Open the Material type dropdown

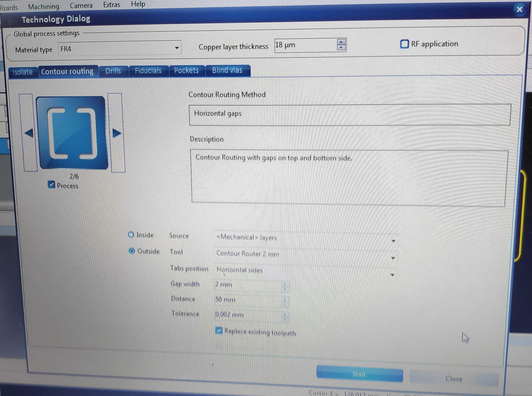[177, 48]
